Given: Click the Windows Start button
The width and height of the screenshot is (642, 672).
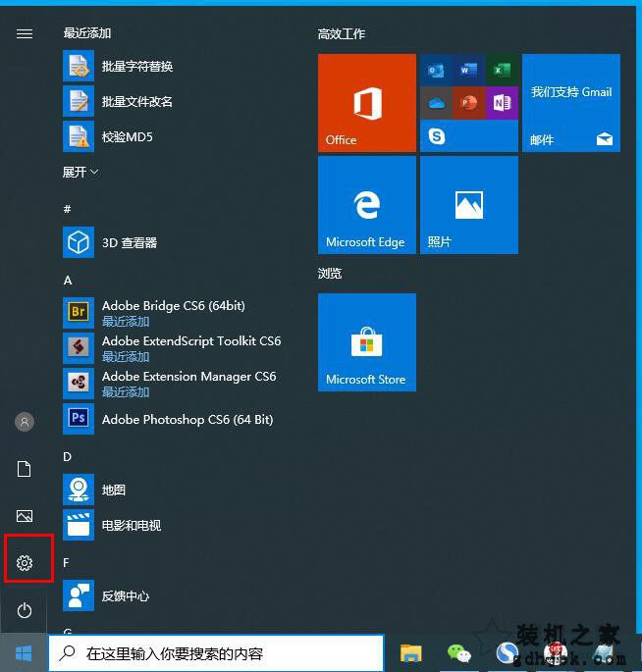Looking at the screenshot, I should [x=24, y=653].
